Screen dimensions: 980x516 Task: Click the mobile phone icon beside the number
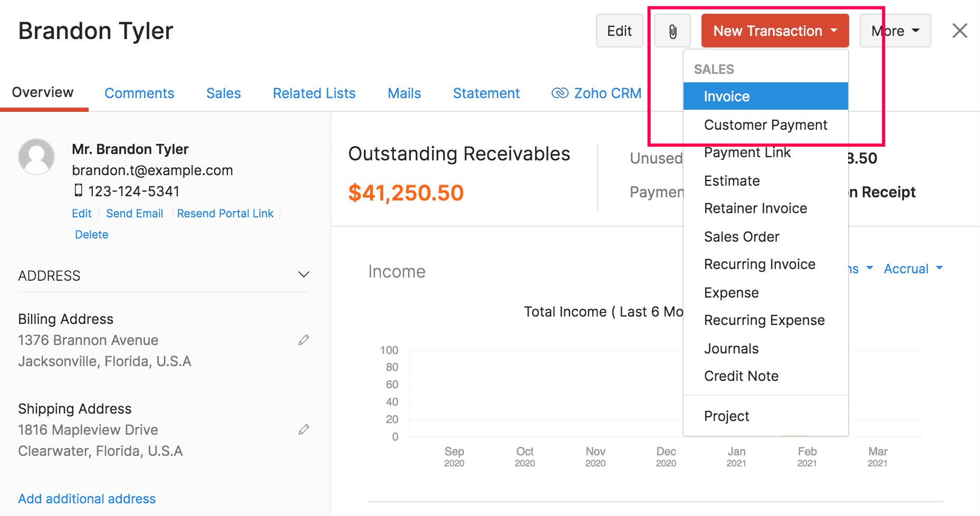click(x=78, y=190)
